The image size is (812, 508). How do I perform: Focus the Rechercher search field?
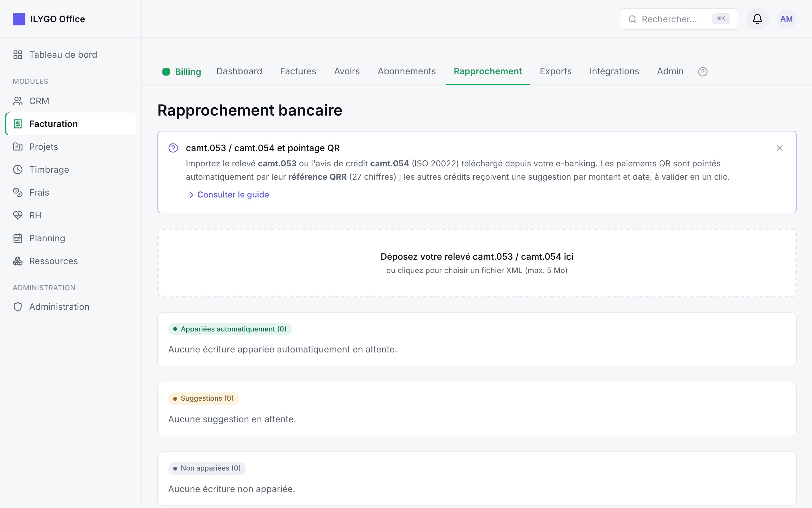point(679,19)
